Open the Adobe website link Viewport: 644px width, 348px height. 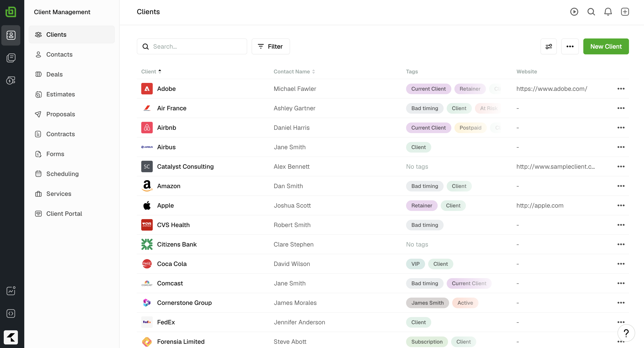click(x=552, y=89)
